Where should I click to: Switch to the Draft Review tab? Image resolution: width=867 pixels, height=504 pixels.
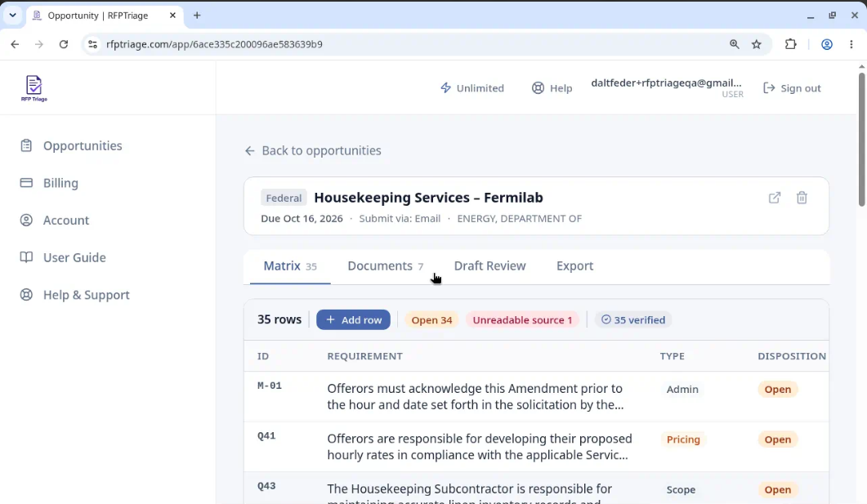click(490, 265)
